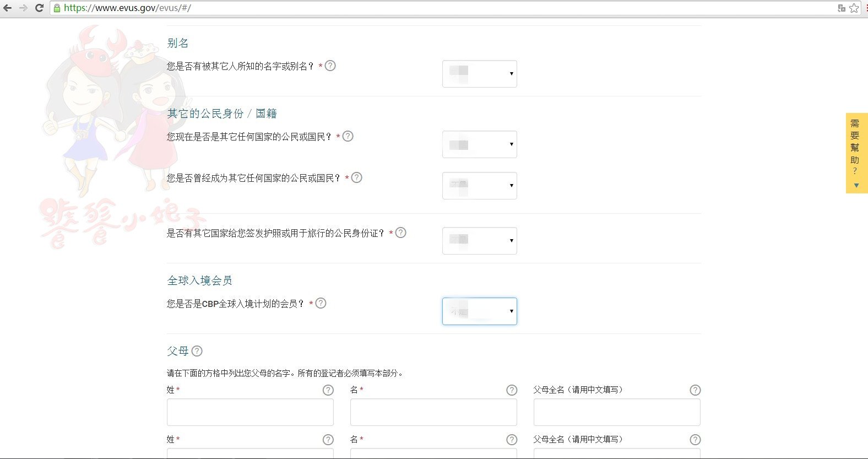Open help for former citizenship (曾经成为) question
The width and height of the screenshot is (868, 459).
[357, 177]
